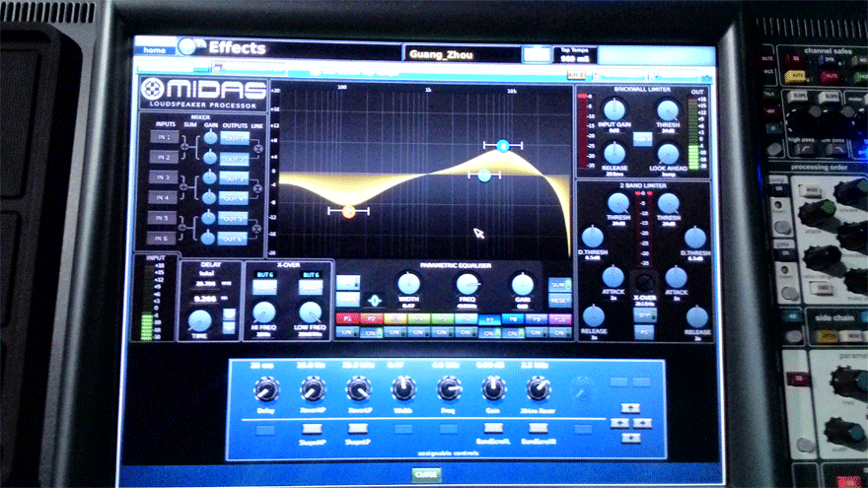Click the EQ RESET button
The height and width of the screenshot is (488, 868).
559,301
